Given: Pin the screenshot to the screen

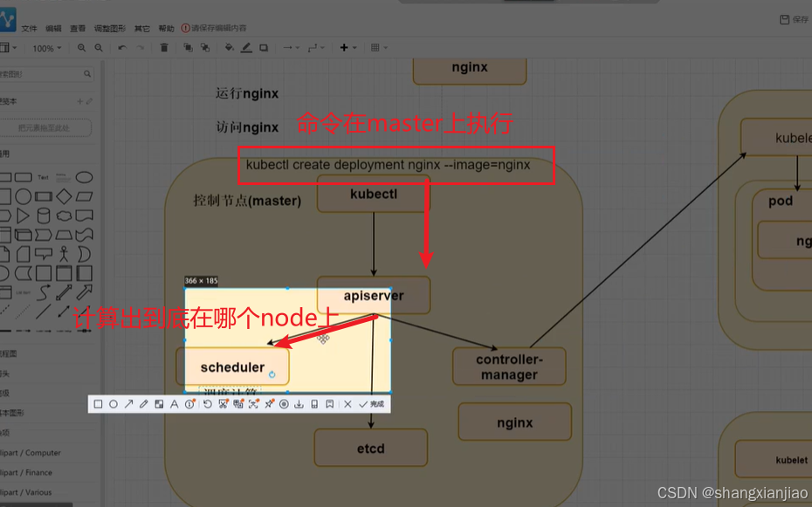Looking at the screenshot, I should click(269, 404).
